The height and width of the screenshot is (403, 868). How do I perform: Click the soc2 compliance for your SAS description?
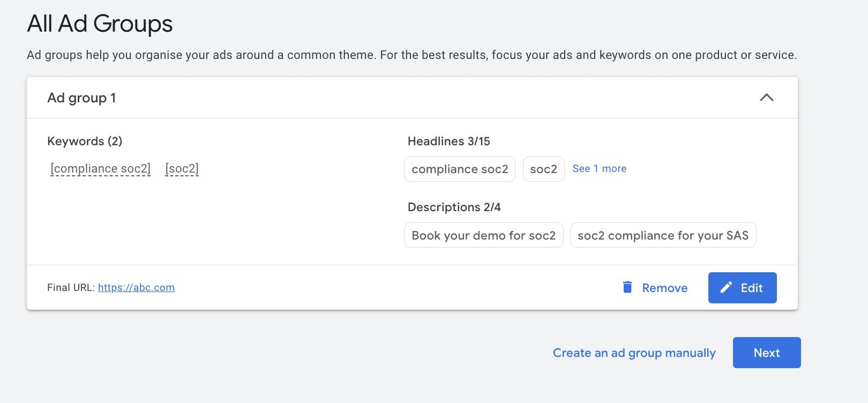(x=663, y=235)
